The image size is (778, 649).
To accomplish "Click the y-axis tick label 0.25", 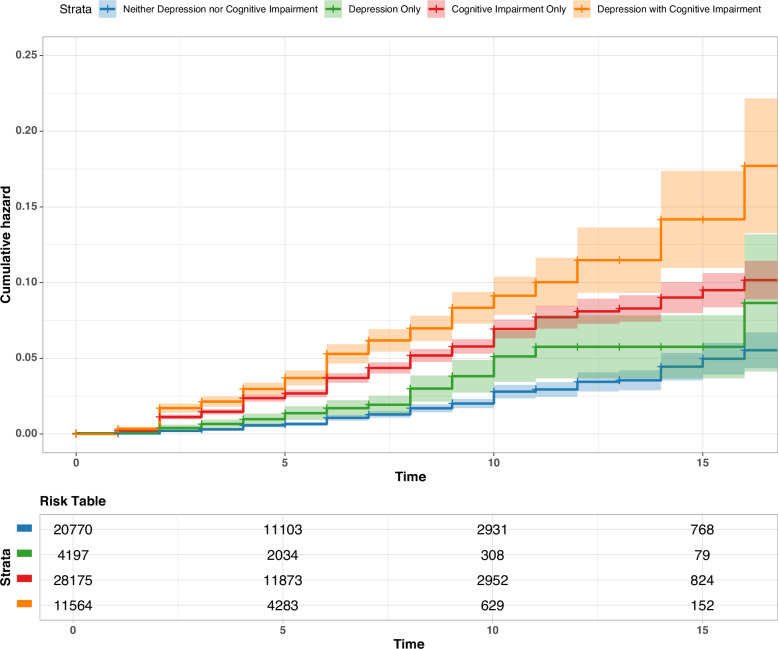I will click(26, 55).
